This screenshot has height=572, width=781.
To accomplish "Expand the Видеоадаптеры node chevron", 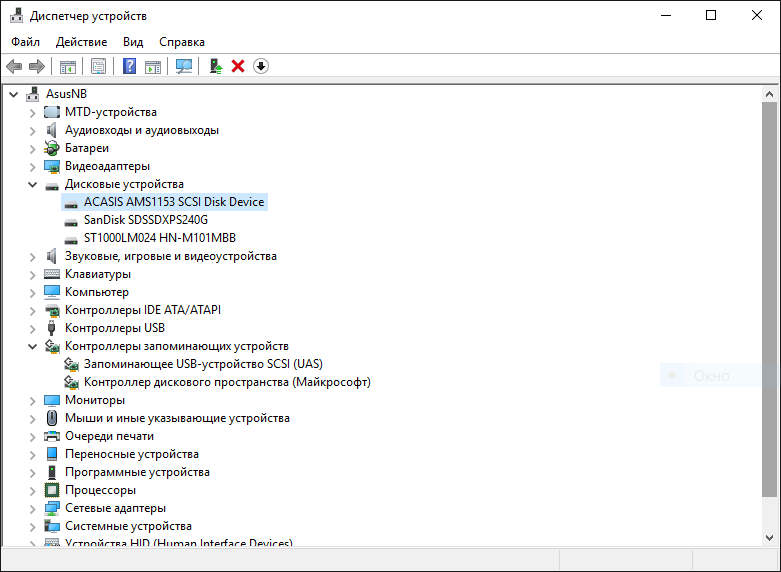I will click(x=32, y=166).
